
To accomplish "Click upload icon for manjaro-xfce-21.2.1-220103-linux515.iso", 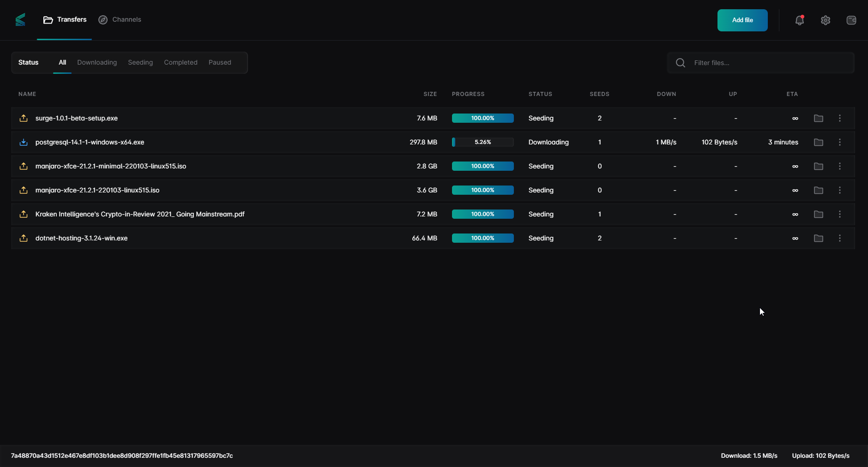I will 24,190.
